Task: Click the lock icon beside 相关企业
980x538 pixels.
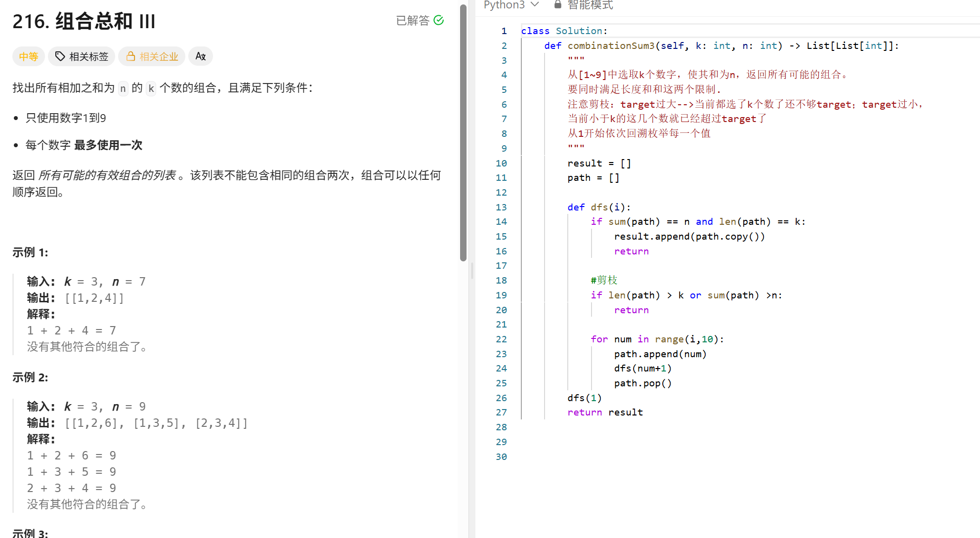Action: 130,56
